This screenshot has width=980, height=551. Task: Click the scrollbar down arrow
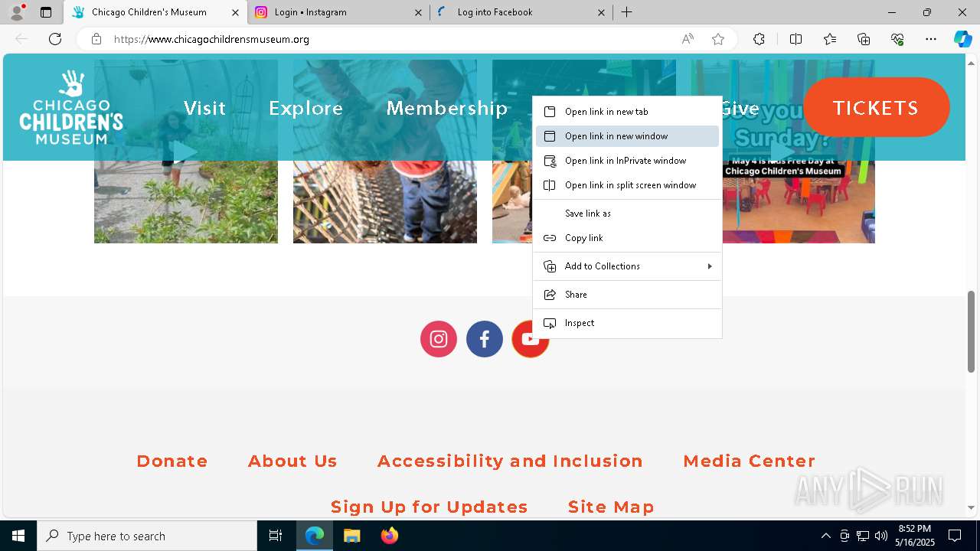coord(972,507)
